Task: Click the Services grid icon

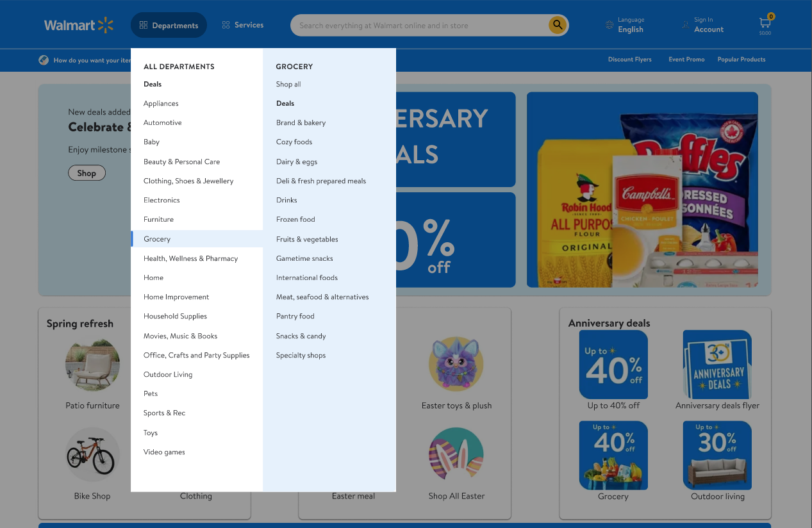Action: point(226,25)
